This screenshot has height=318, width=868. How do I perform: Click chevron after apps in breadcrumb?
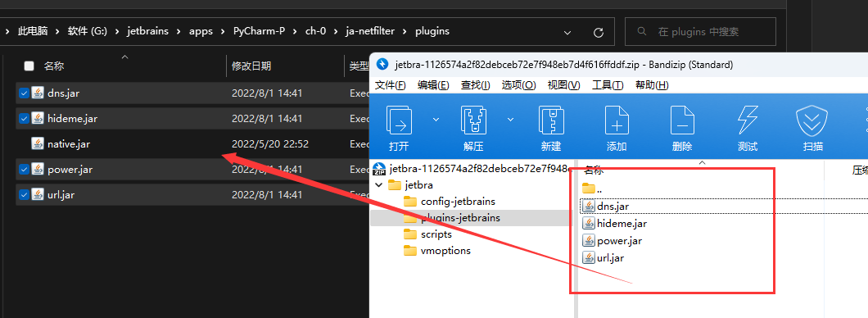[223, 32]
